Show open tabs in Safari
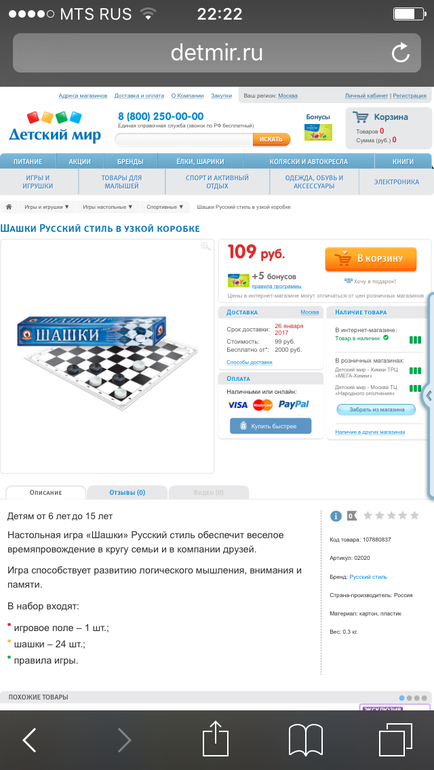 pyautogui.click(x=395, y=740)
